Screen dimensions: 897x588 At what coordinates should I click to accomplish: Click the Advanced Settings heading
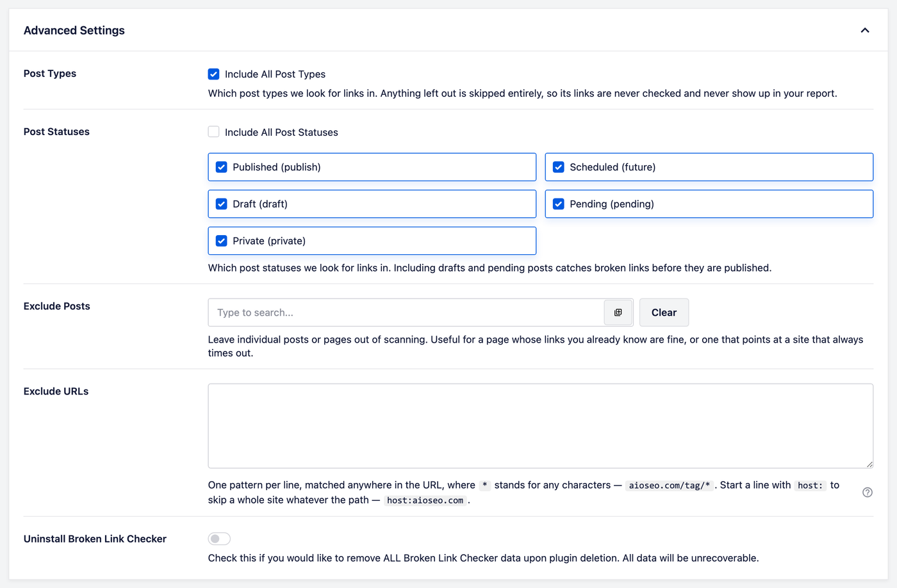point(74,30)
